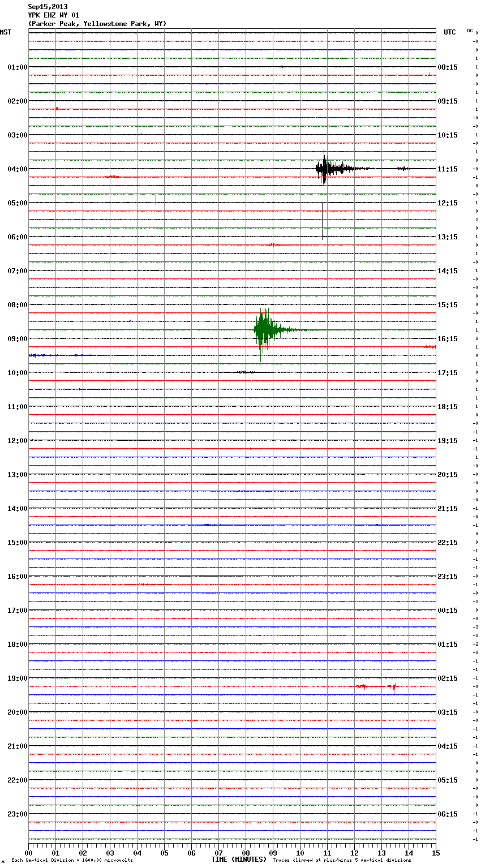Image resolution: width=481 pixels, height=868 pixels.
Task: Click the Parker Peak, Yellowstone Park location title
Action: click(x=97, y=24)
